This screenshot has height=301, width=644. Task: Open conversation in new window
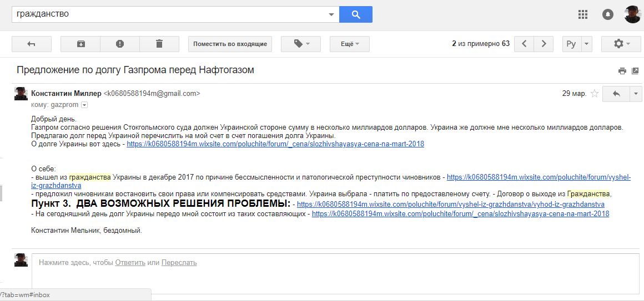tap(635, 71)
